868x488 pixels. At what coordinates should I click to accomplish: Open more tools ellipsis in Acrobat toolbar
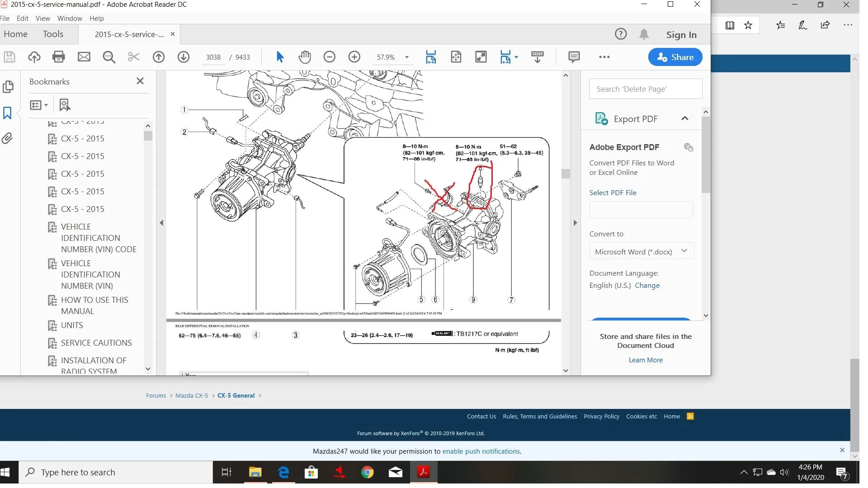(604, 57)
